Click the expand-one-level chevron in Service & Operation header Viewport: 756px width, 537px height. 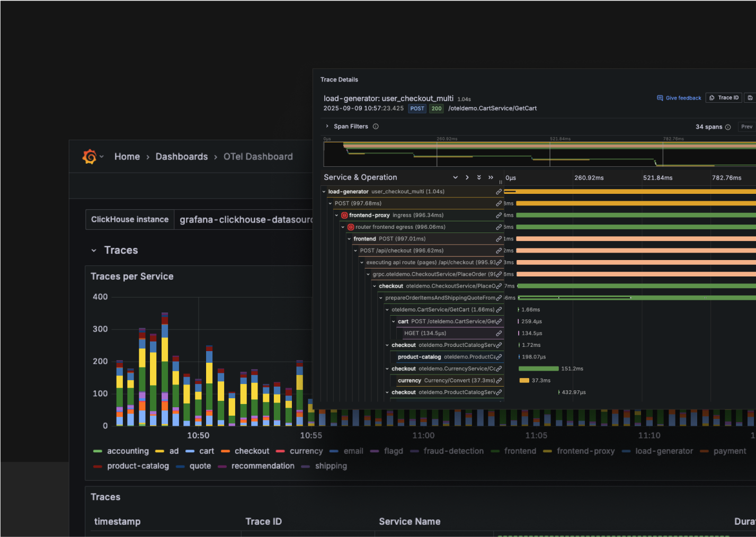coord(467,177)
